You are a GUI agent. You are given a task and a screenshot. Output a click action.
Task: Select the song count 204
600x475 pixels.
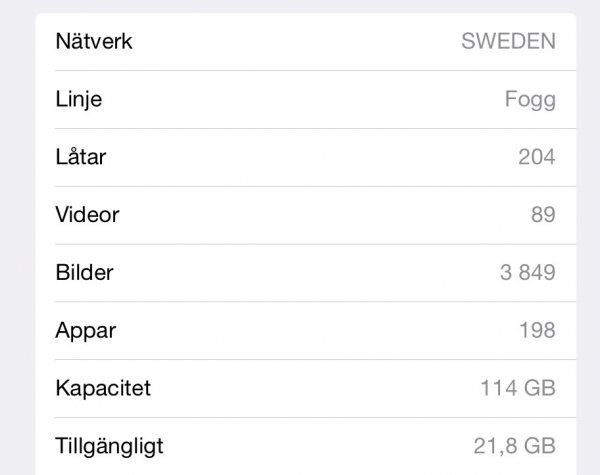point(536,157)
